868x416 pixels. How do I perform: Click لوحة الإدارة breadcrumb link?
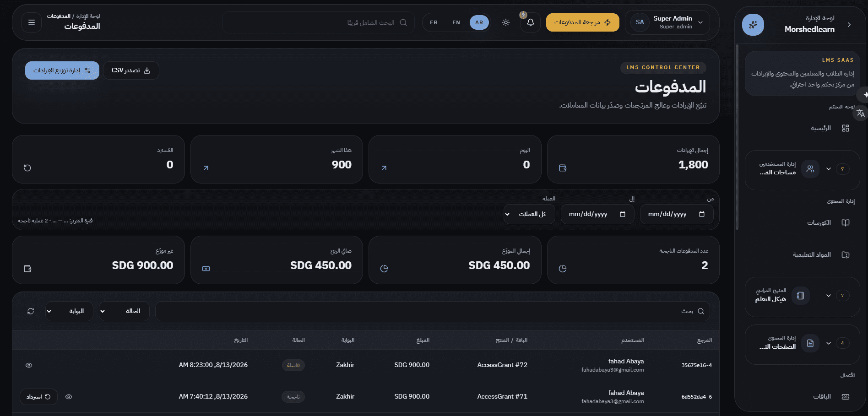point(88,16)
